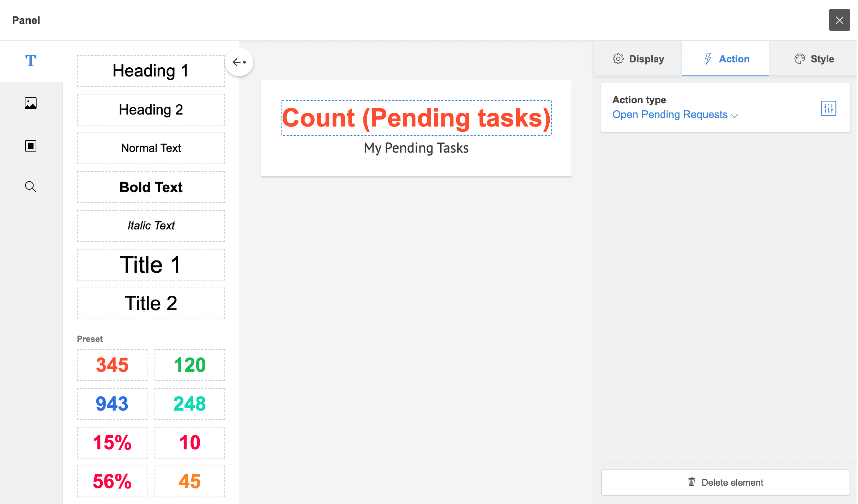The image size is (858, 504).
Task: Open action configuration sliders icon
Action: point(828,108)
